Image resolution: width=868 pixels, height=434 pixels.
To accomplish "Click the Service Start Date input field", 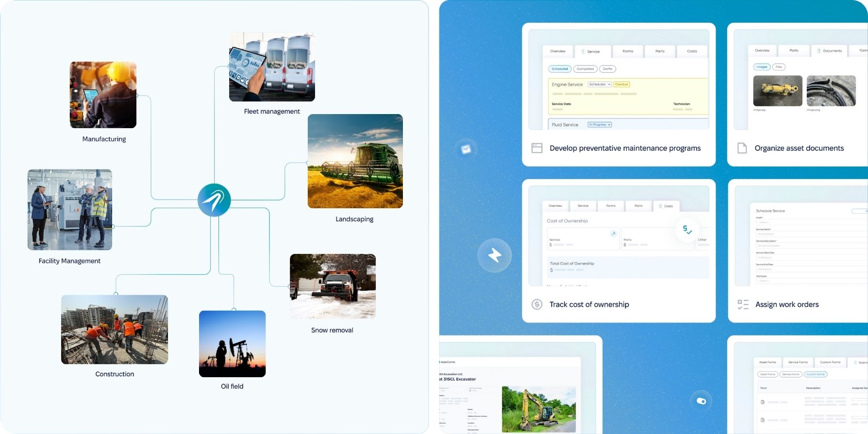I will (812, 257).
